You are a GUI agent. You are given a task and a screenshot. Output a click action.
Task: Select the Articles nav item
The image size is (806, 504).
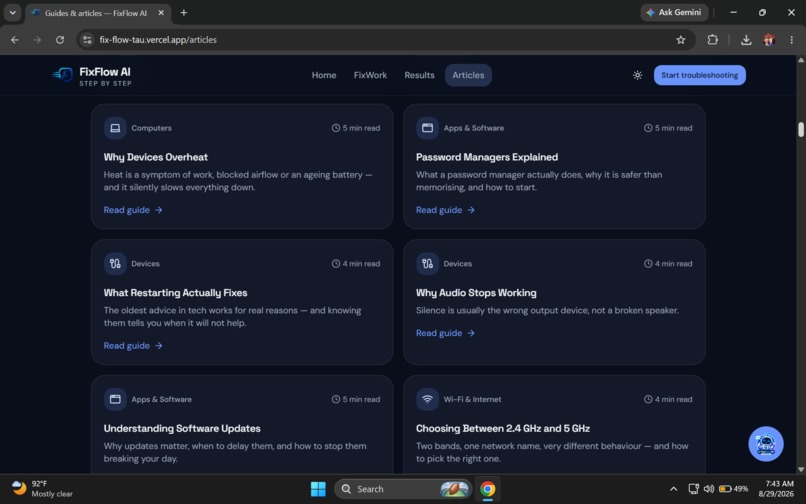coord(468,75)
